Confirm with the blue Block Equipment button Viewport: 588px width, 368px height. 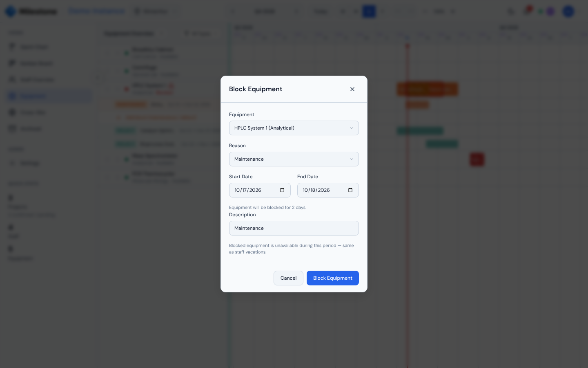(333, 278)
